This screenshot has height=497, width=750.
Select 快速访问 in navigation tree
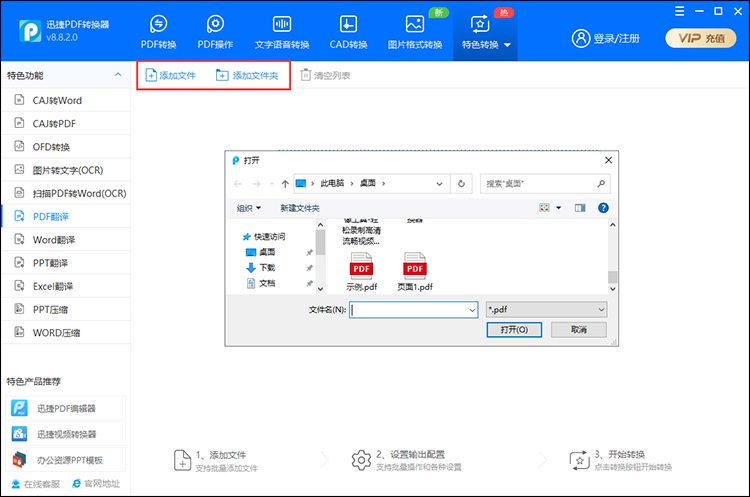264,236
